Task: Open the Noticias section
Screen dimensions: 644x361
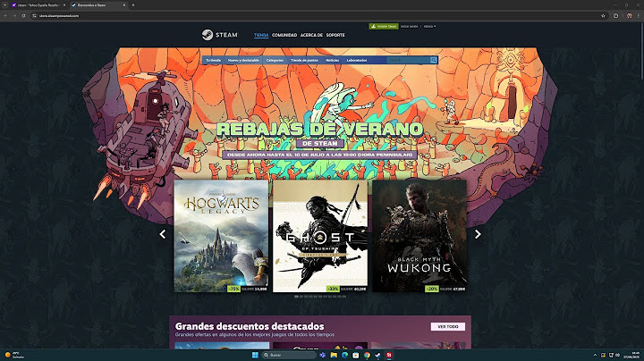Action: pyautogui.click(x=332, y=60)
